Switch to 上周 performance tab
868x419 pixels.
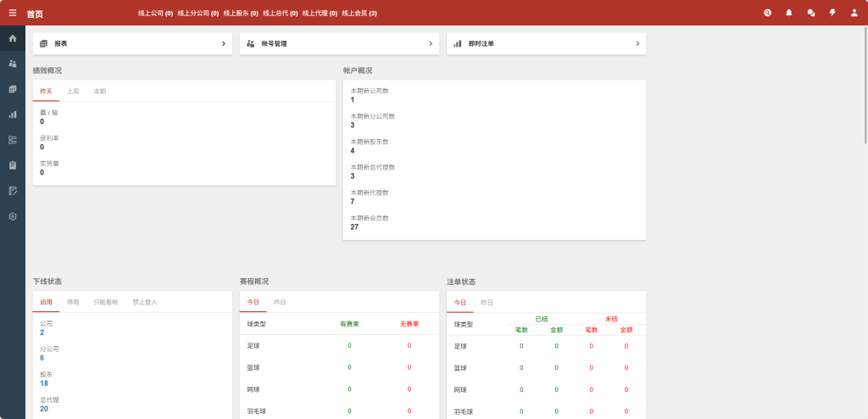tap(73, 92)
